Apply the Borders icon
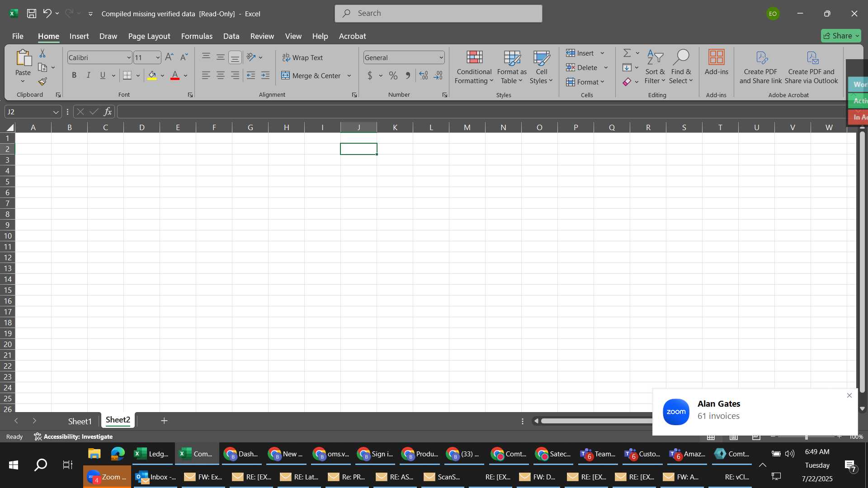The image size is (868, 488). [x=127, y=75]
